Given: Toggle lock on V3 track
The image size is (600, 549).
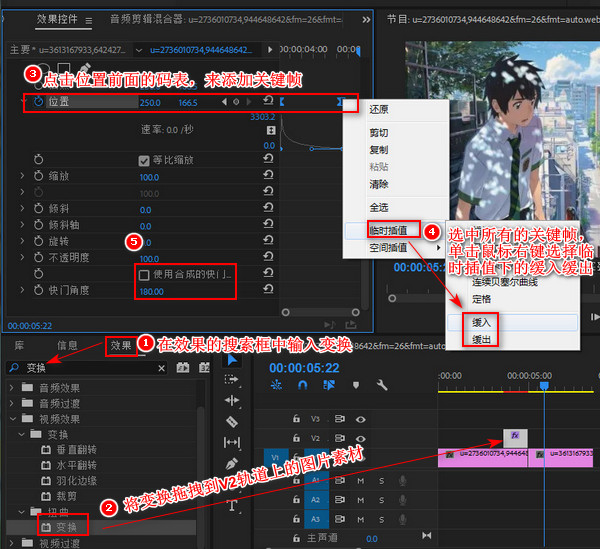Looking at the screenshot, I should click(297, 419).
